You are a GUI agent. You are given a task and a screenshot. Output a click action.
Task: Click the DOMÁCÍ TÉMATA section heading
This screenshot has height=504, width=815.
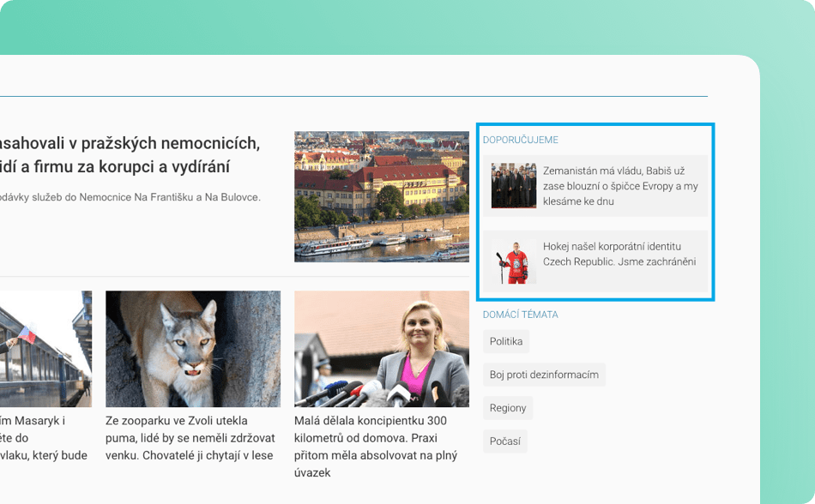(520, 315)
